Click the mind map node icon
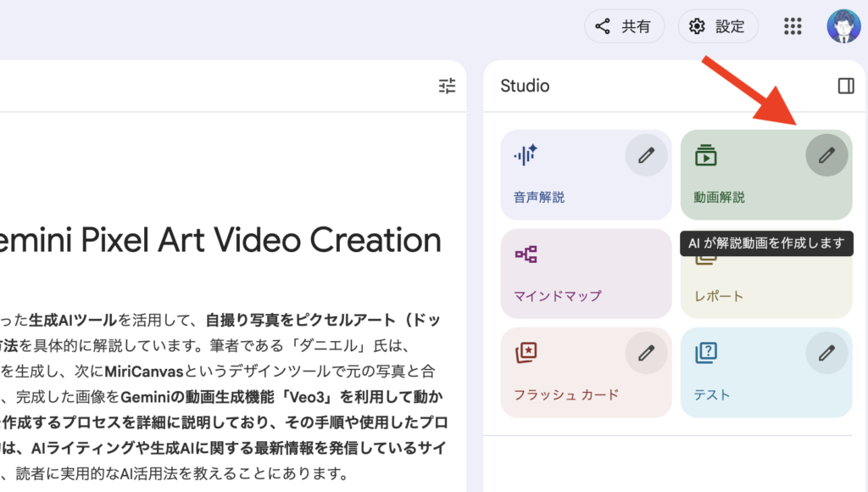This screenshot has height=492, width=868. (x=526, y=254)
